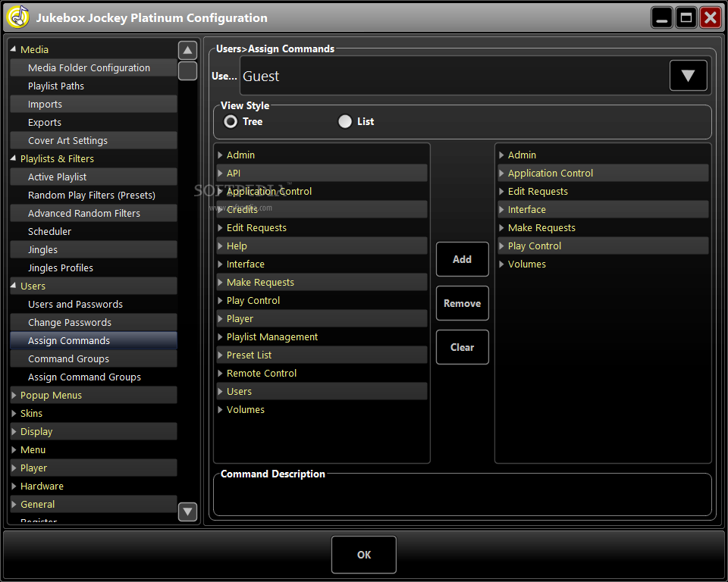Image resolution: width=728 pixels, height=582 pixels.
Task: Expand Player in available commands list
Action: 221,319
